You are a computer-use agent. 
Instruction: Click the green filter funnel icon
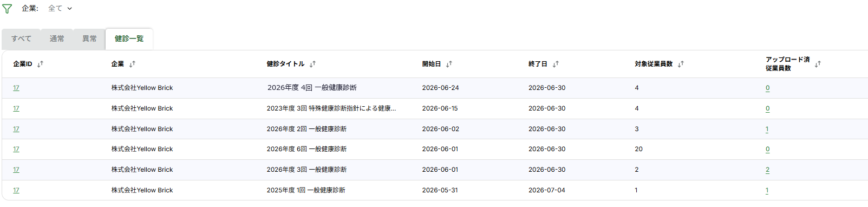pos(7,9)
